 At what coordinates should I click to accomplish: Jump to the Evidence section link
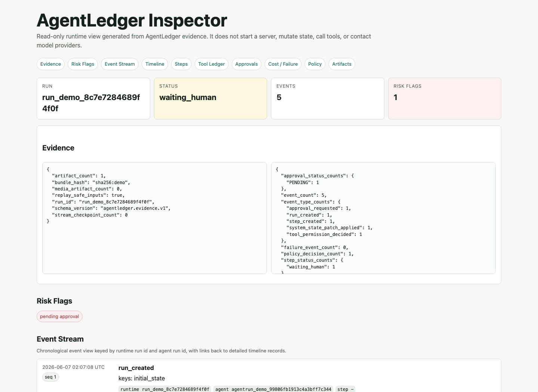50,64
